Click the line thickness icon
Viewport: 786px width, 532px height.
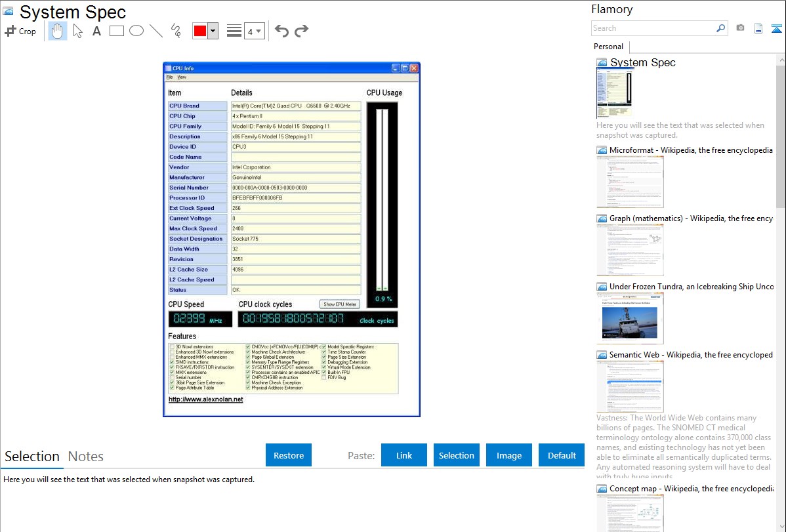(x=234, y=31)
